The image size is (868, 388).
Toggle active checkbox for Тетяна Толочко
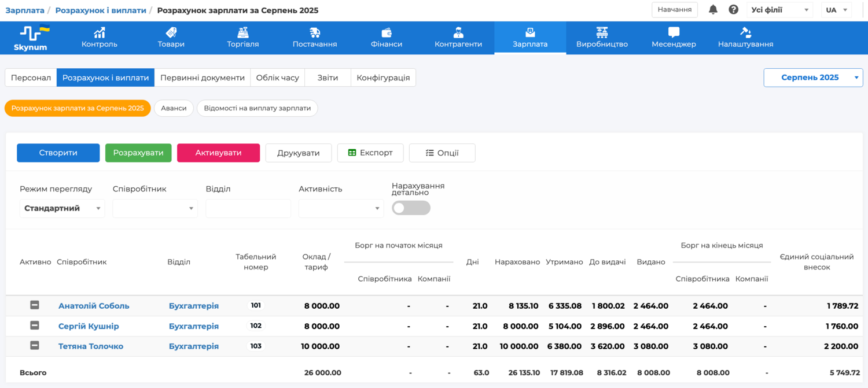click(x=35, y=346)
